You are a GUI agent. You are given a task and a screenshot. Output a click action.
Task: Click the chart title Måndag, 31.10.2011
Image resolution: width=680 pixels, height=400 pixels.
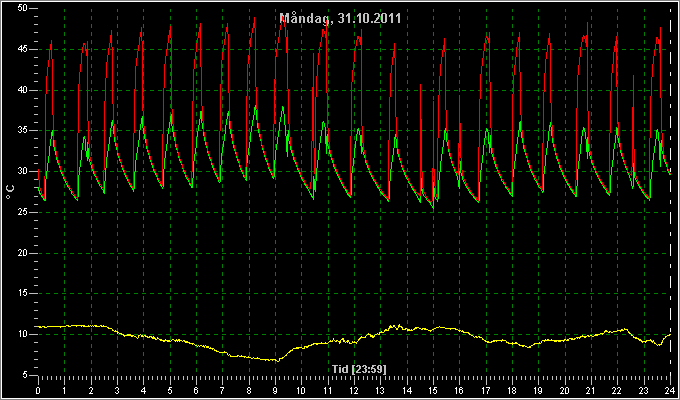[x=340, y=18]
